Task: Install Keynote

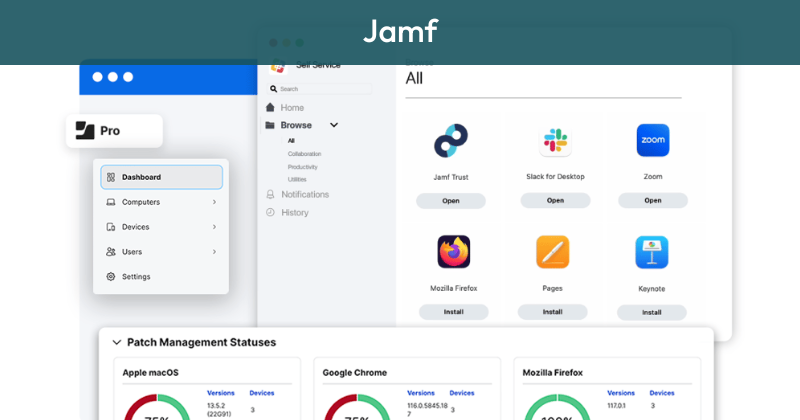Action: 652,312
